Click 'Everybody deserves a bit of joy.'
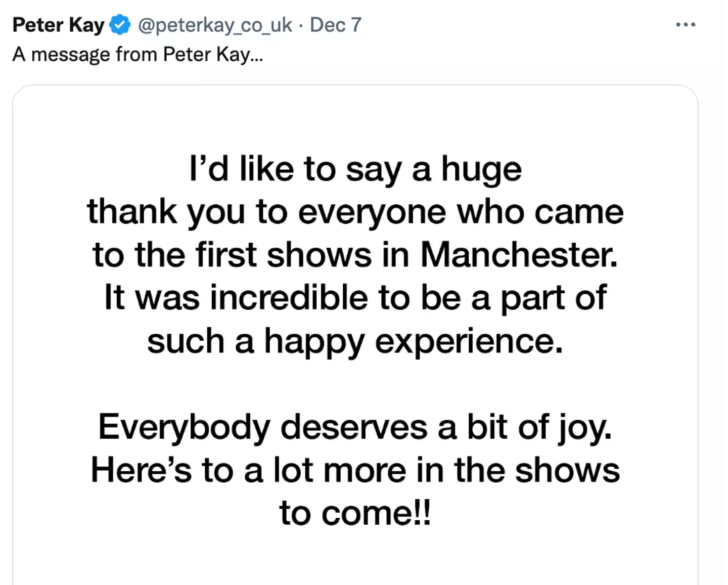This screenshot has width=728, height=585. 354,427
